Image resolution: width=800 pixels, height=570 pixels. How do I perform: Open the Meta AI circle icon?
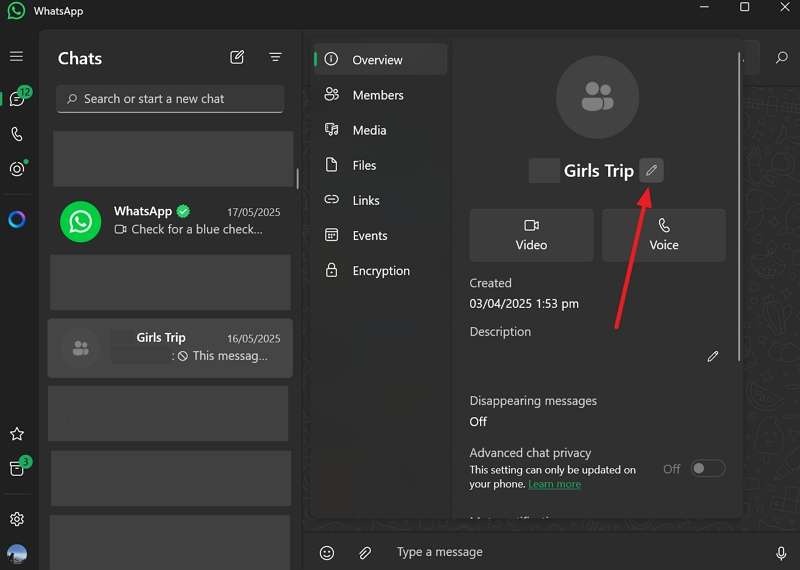17,220
